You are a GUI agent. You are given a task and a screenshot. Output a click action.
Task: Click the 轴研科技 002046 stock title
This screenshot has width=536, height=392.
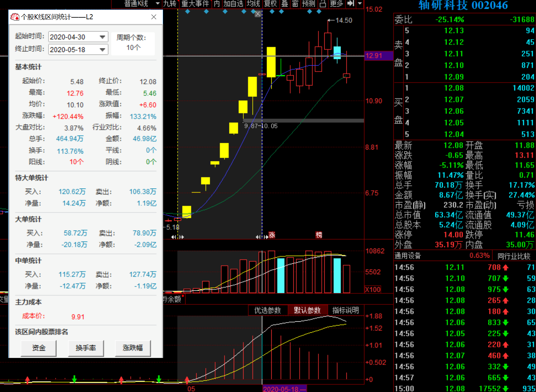click(463, 5)
